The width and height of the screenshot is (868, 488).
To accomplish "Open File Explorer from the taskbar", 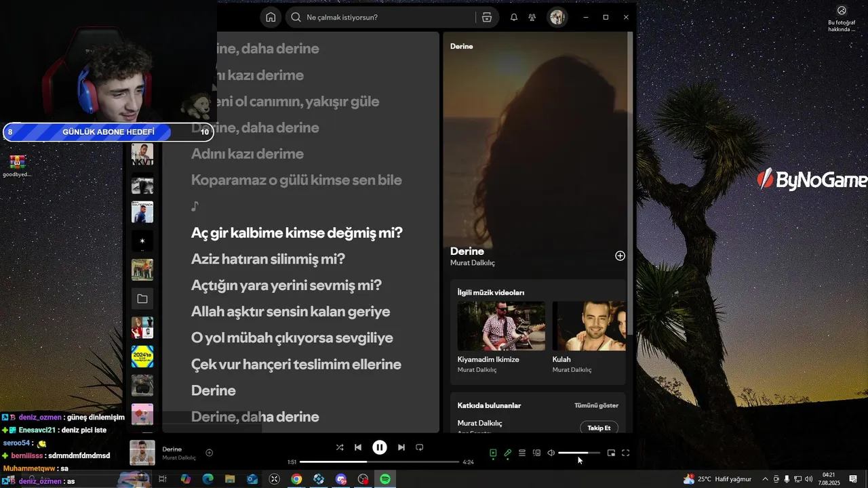I will click(230, 479).
